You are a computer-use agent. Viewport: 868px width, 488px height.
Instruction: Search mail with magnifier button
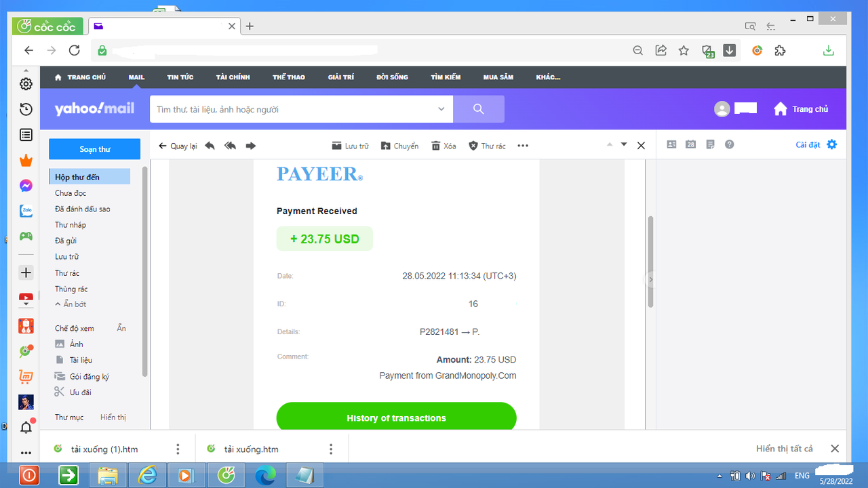(479, 109)
